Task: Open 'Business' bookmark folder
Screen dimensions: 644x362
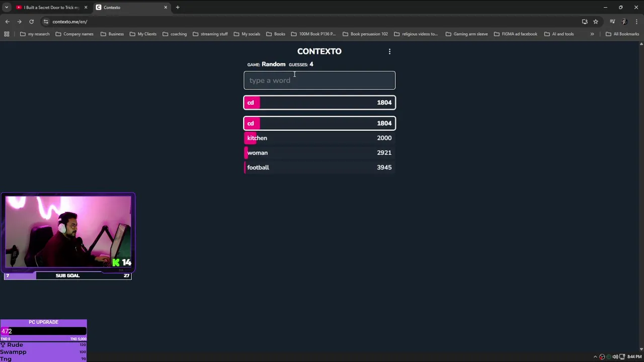Action: (112, 34)
